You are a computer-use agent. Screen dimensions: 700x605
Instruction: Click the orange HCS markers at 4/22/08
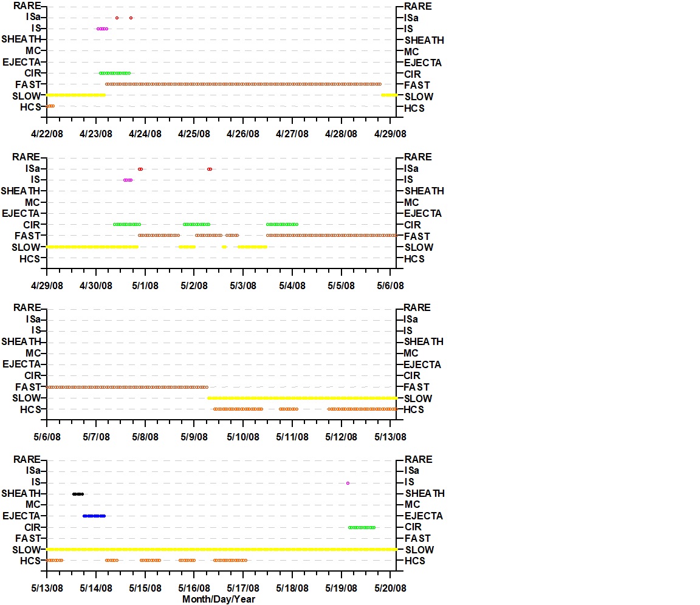[x=50, y=106]
